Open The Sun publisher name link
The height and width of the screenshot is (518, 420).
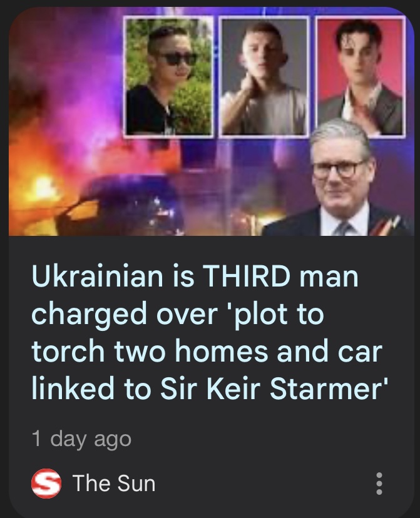tap(114, 484)
